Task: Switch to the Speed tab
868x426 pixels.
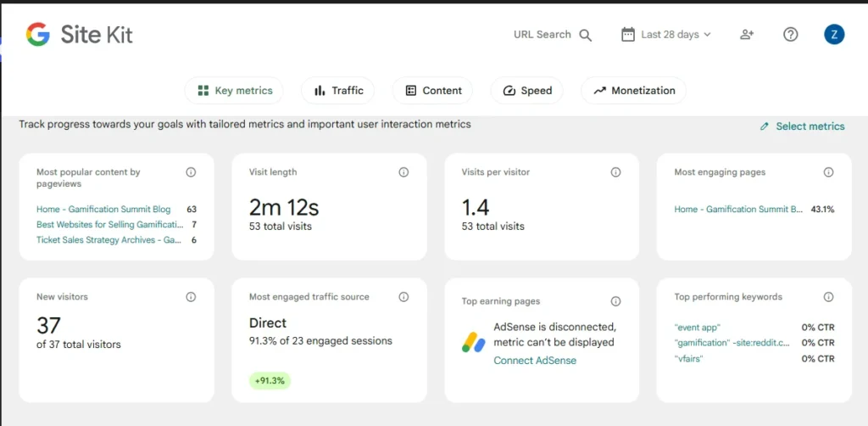Action: click(x=527, y=90)
